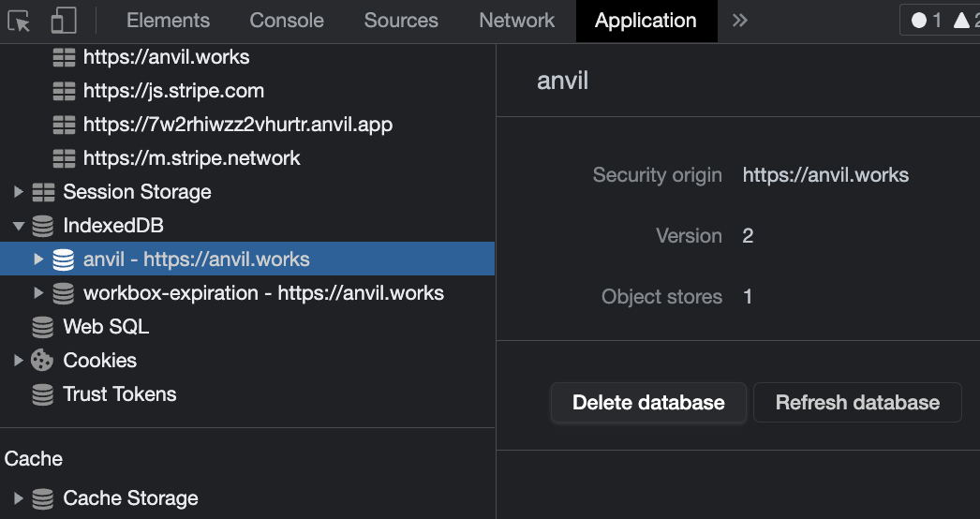
Task: Show more DevTools tabs chevron
Action: (740, 21)
